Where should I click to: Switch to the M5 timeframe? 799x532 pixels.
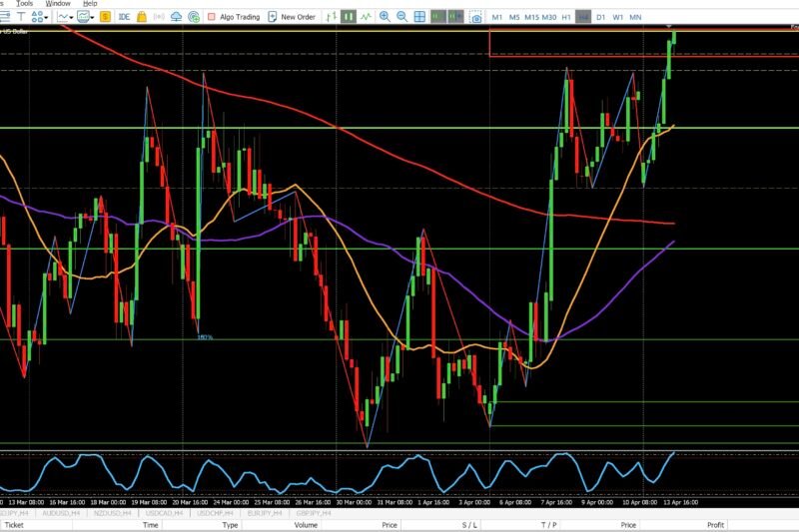coord(514,17)
